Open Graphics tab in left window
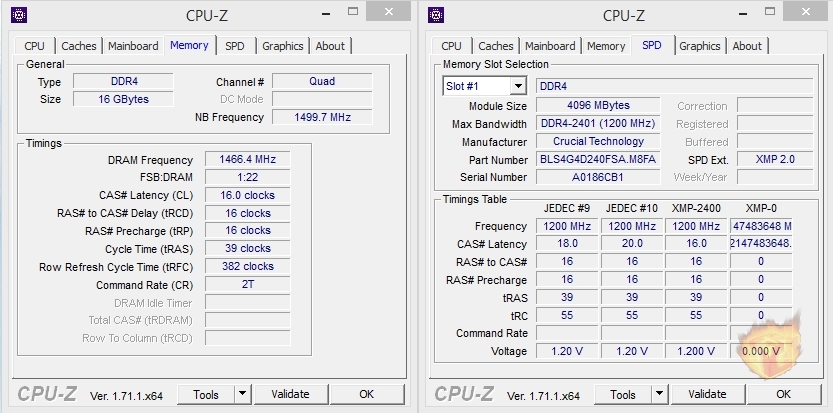 [283, 46]
